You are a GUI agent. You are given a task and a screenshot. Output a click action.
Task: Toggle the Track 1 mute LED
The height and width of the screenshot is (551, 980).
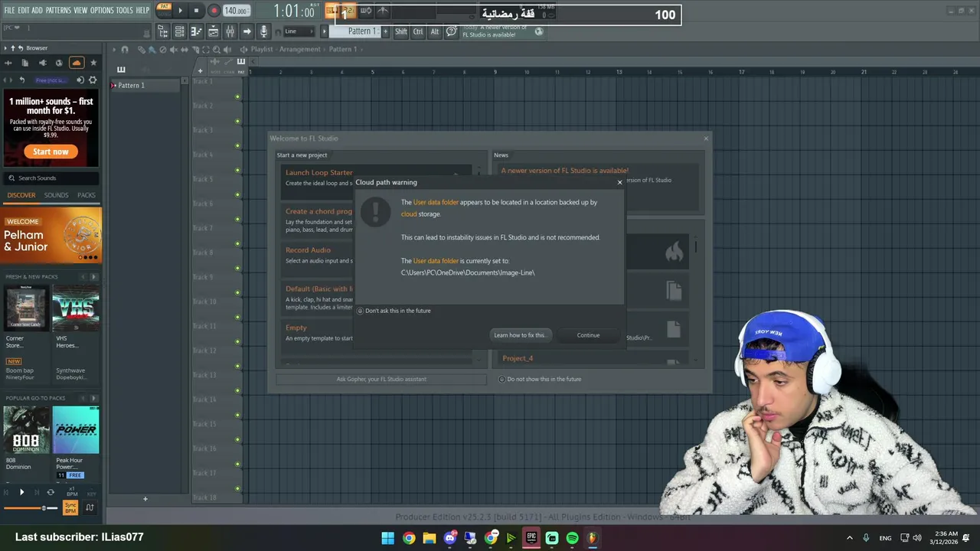237,96
